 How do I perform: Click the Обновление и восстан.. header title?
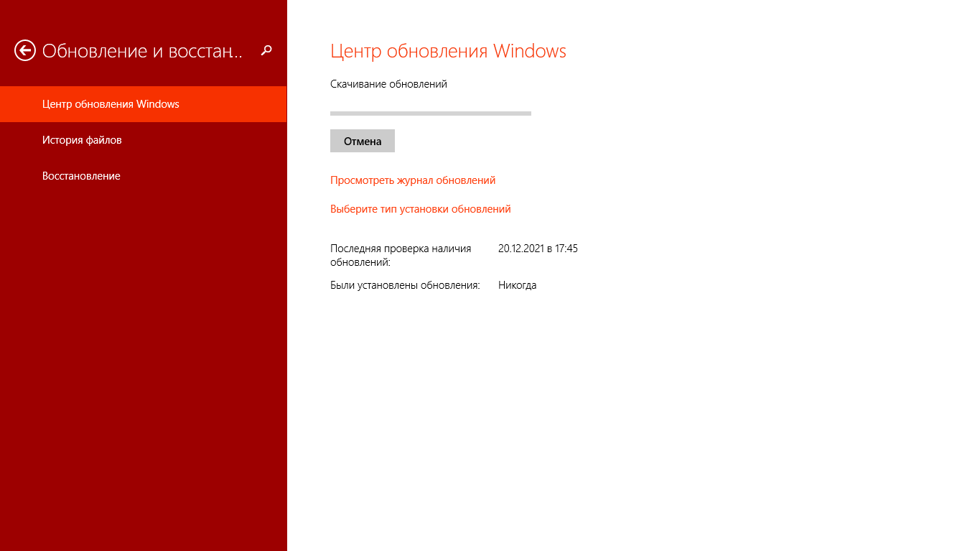pos(142,51)
